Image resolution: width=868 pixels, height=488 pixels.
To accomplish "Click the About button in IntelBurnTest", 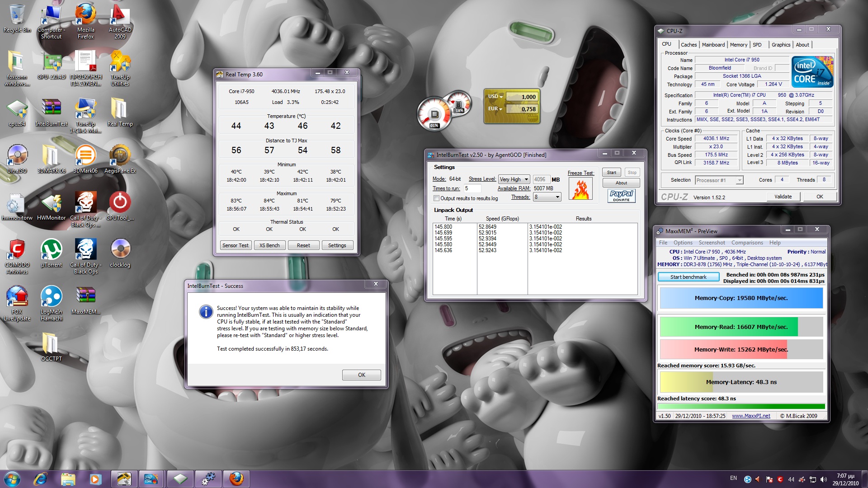I will 621,183.
